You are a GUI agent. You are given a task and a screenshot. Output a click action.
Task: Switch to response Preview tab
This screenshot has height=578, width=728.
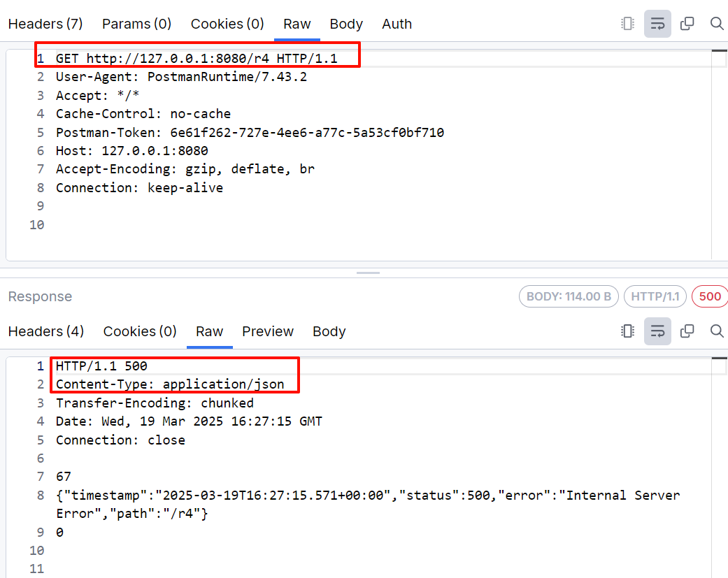(268, 331)
